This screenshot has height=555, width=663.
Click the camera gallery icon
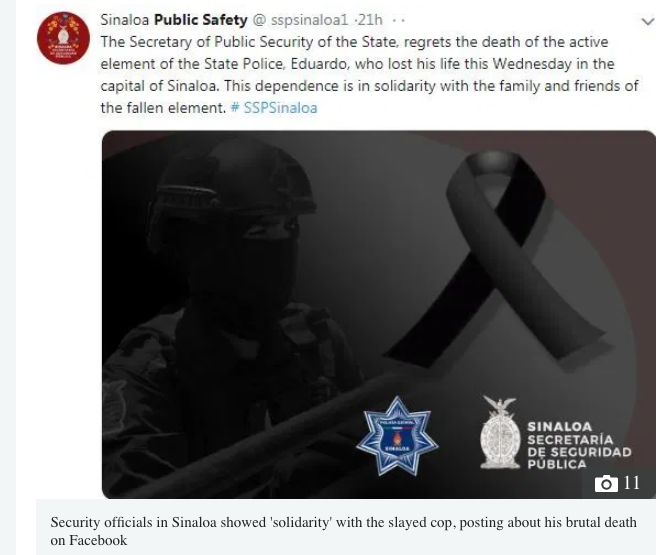click(606, 483)
